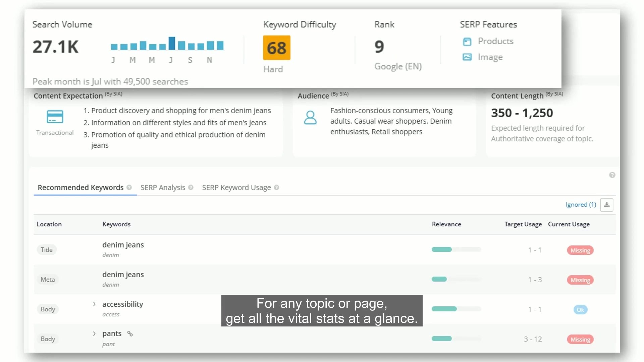Click the Products SERP feature icon
The image size is (644, 362).
[x=467, y=42]
